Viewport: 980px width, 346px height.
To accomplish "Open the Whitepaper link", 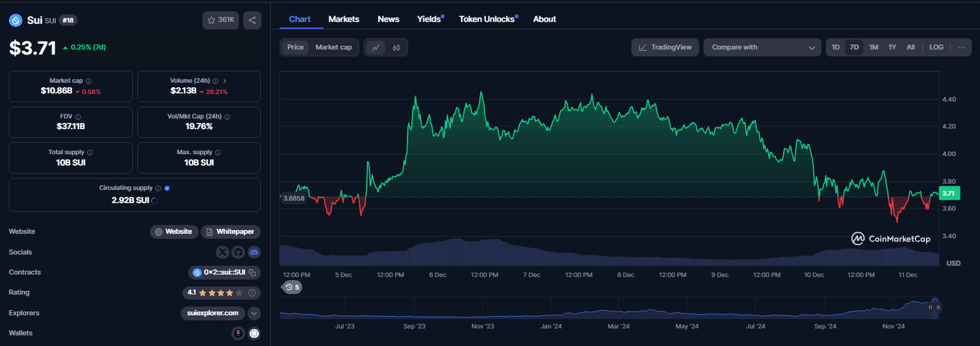I will [231, 232].
